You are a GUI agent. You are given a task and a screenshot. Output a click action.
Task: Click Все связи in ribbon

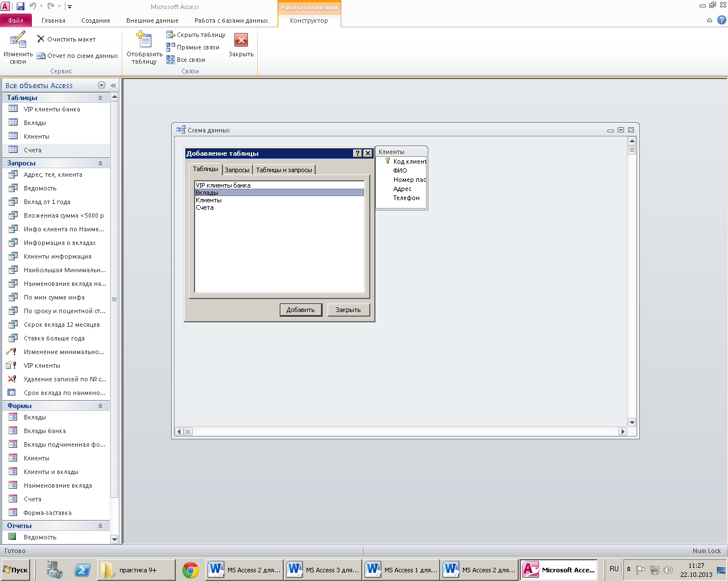click(185, 60)
